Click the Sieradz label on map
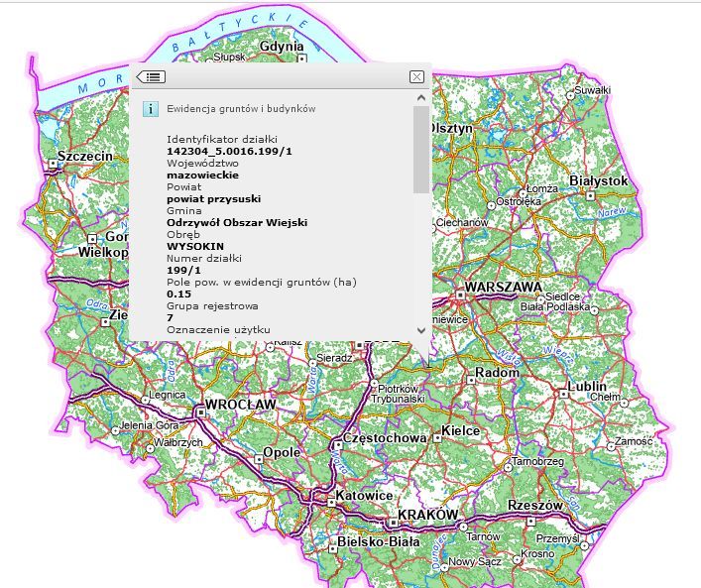Image resolution: width=701 pixels, height=588 pixels. coord(334,358)
